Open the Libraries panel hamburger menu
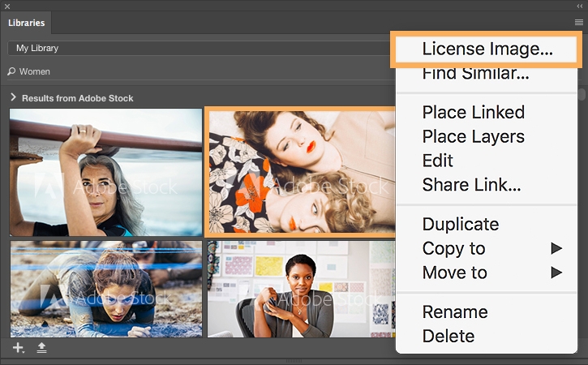The width and height of the screenshot is (588, 365). [578, 23]
